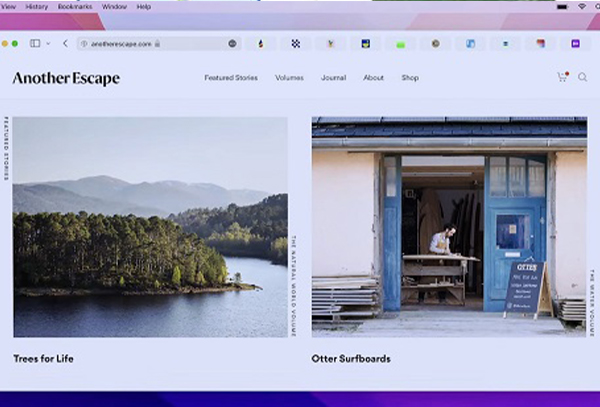Open the Otter Surfboards title

(x=351, y=359)
